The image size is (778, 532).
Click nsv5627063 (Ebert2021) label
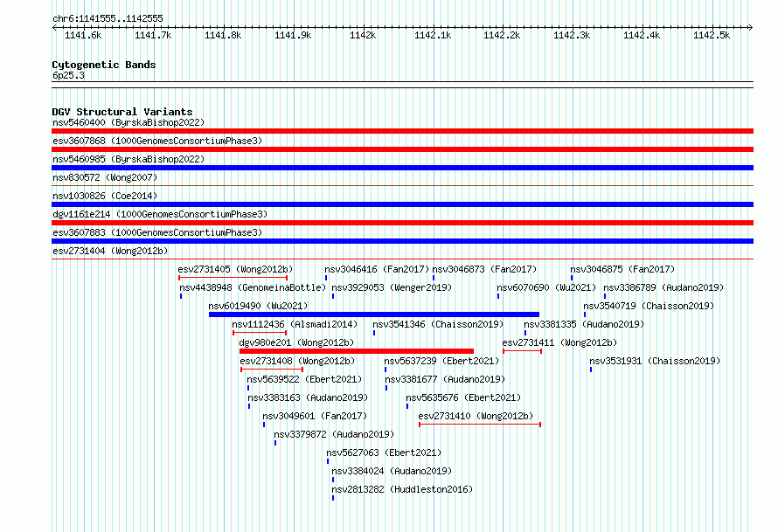click(384, 453)
